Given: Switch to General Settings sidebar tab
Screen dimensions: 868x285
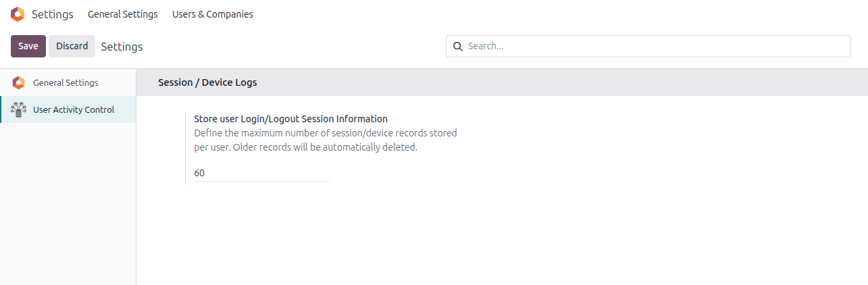Looking at the screenshot, I should pyautogui.click(x=66, y=82).
